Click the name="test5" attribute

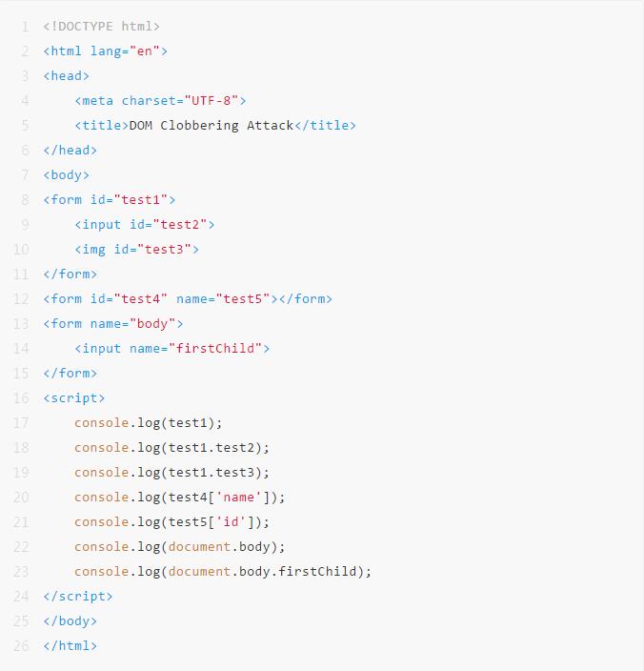click(223, 299)
